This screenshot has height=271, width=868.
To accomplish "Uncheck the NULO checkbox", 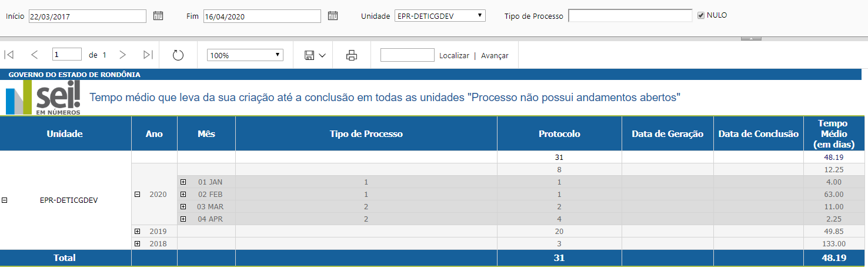I will click(700, 15).
